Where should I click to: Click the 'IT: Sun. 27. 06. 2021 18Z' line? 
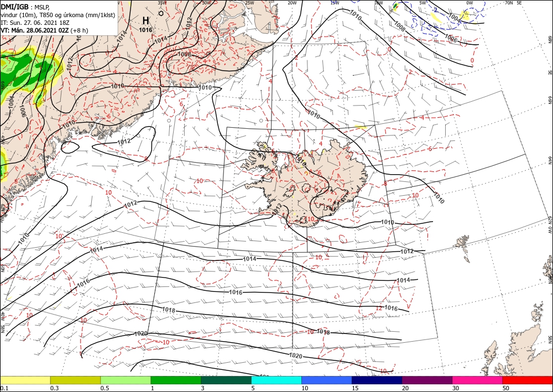pos(35,23)
